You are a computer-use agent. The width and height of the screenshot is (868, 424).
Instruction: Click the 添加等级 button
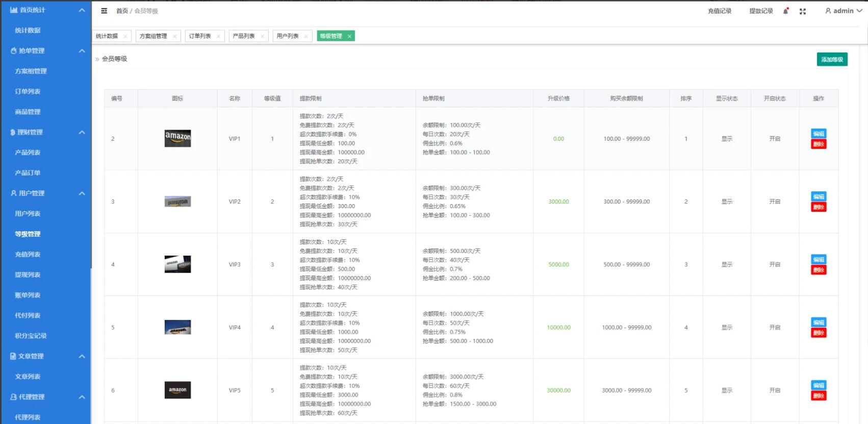click(832, 60)
